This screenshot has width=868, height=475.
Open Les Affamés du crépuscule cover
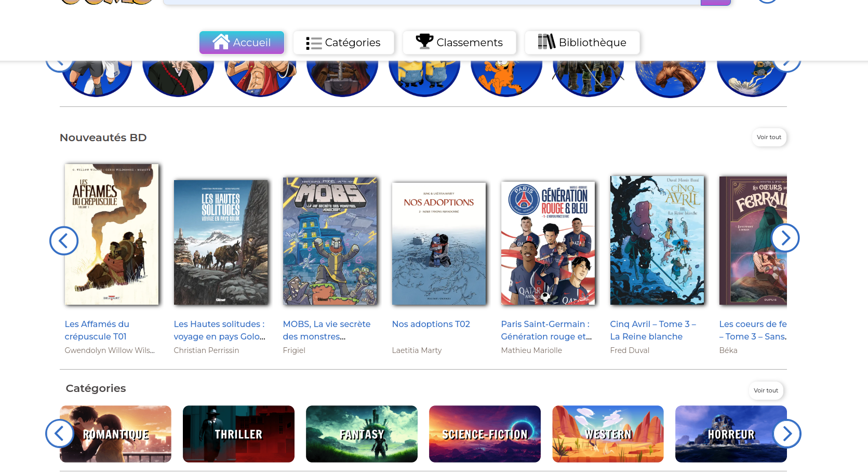coord(112,235)
